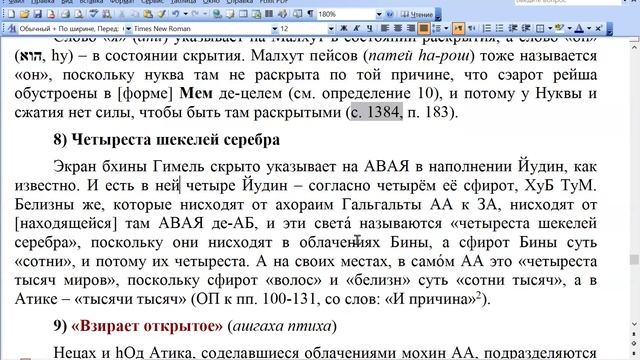Viewport: 640px width, 360px height.
Task: Toggle right-to-left text direction
Action: (x=471, y=29)
